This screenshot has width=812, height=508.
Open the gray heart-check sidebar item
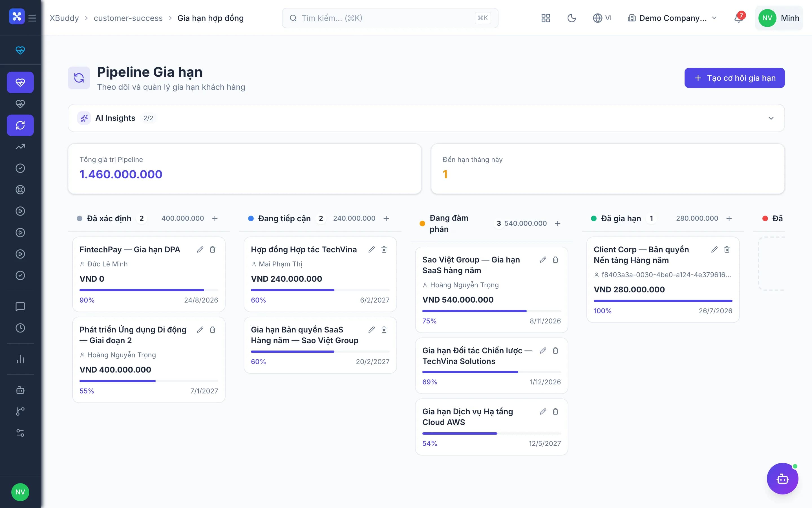[20, 104]
